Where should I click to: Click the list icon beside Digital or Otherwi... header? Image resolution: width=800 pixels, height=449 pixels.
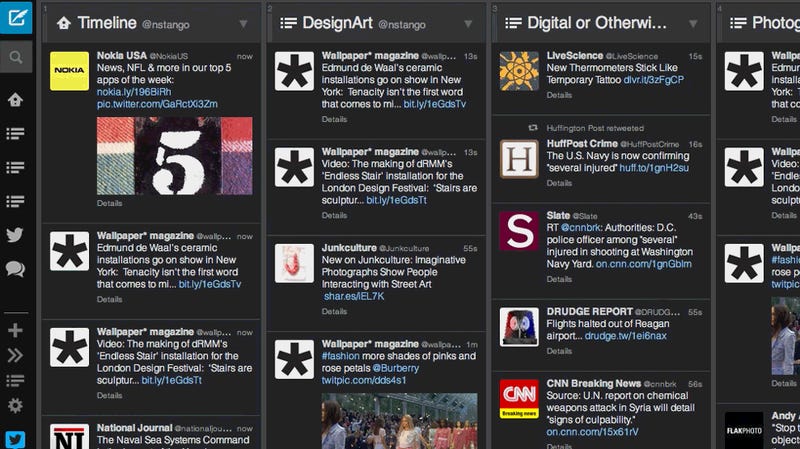(513, 23)
